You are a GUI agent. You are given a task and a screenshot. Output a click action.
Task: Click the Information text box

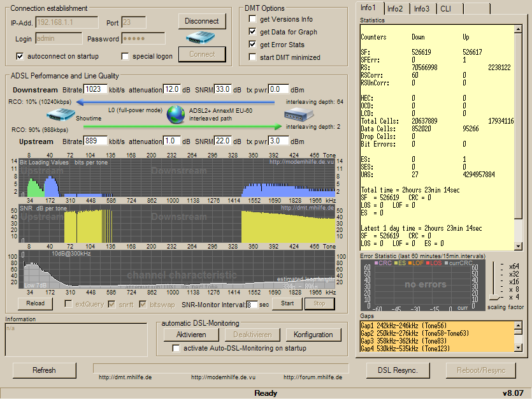point(76,340)
